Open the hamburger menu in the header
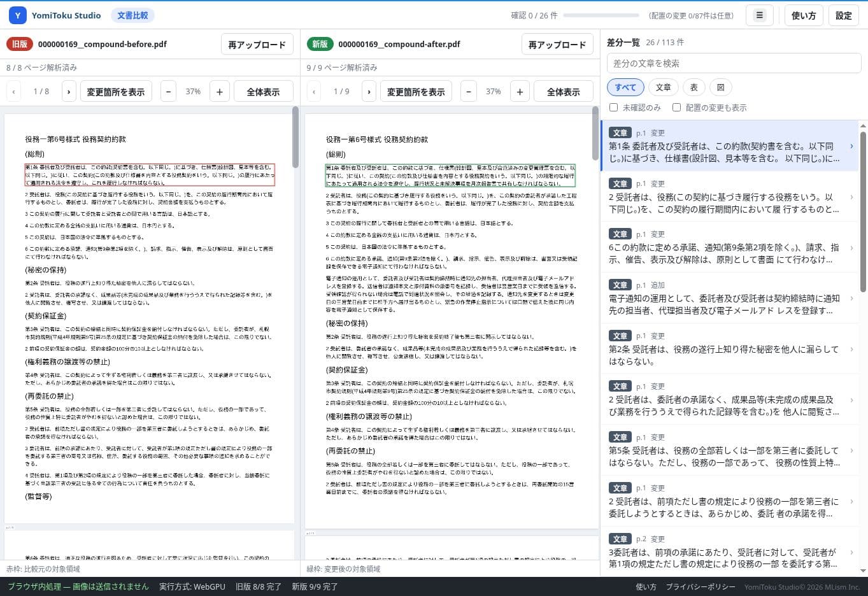This screenshot has height=596, width=868. pyautogui.click(x=759, y=15)
